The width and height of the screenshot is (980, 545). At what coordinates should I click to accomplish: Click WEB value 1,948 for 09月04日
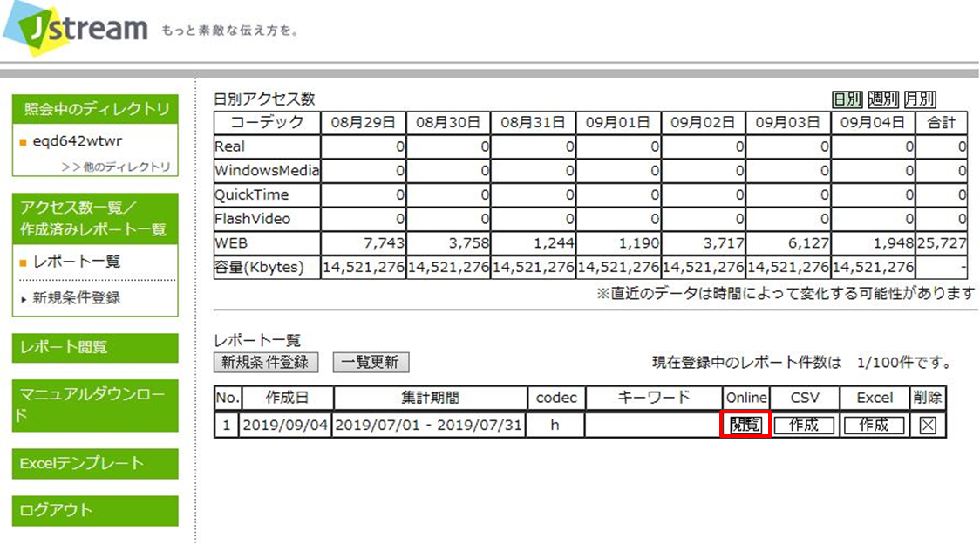(x=894, y=243)
